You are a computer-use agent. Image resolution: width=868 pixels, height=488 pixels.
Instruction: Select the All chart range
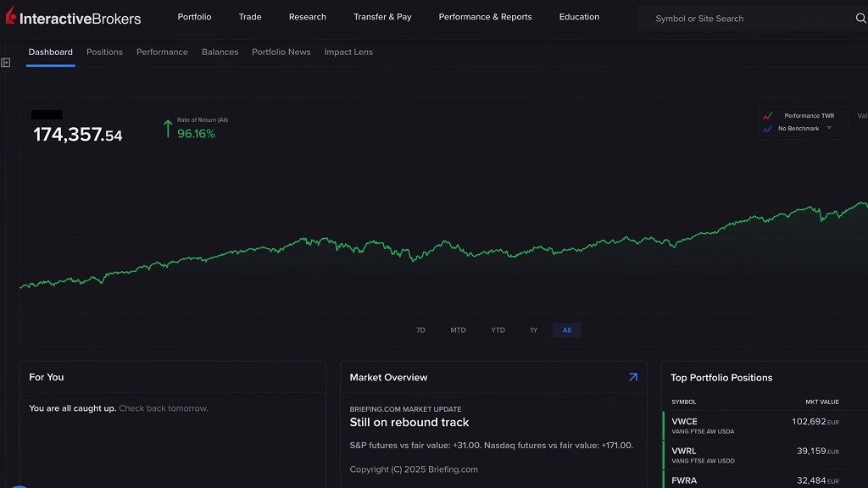566,330
